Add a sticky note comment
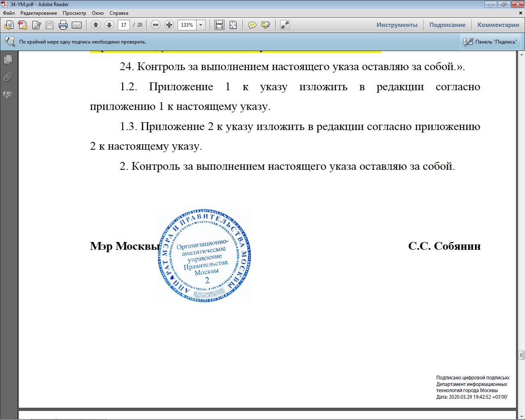Viewport: 525px width, 420px height. coord(252,25)
